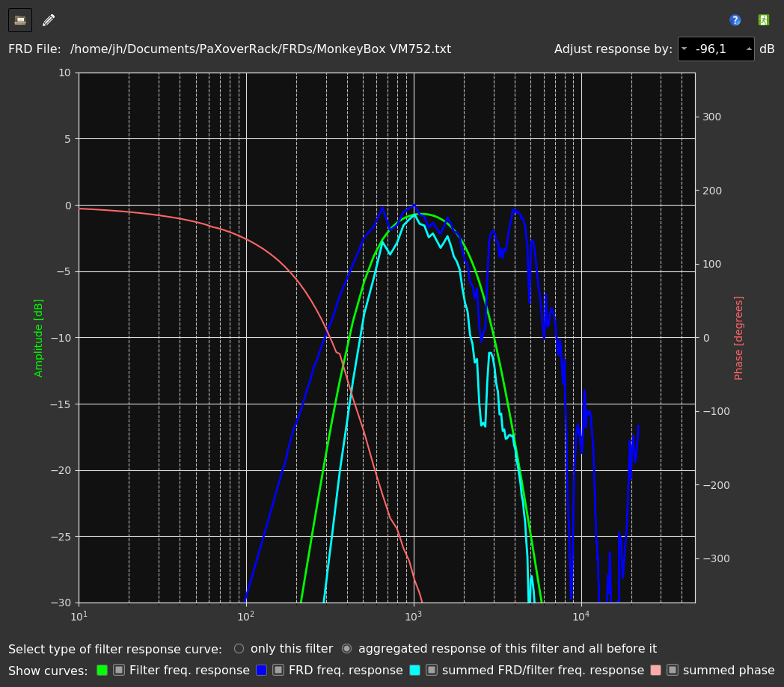Click the blue FRD response color swatch
This screenshot has width=784, height=687.
click(262, 671)
